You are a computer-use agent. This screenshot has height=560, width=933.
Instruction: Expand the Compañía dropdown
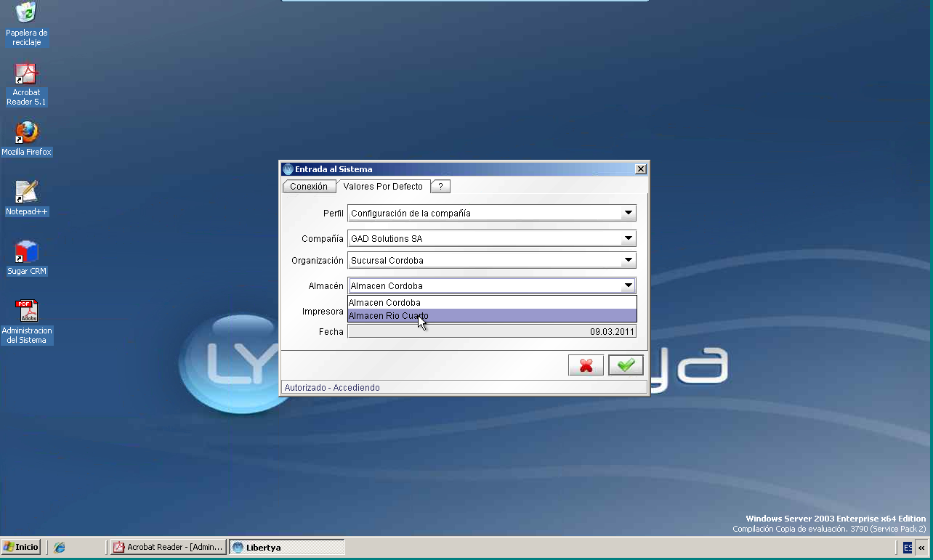coord(628,238)
